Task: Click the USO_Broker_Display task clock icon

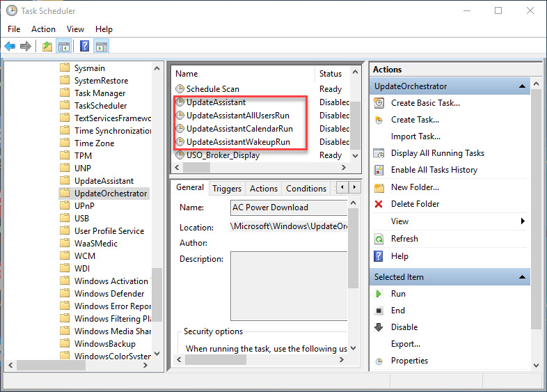Action: (x=180, y=155)
